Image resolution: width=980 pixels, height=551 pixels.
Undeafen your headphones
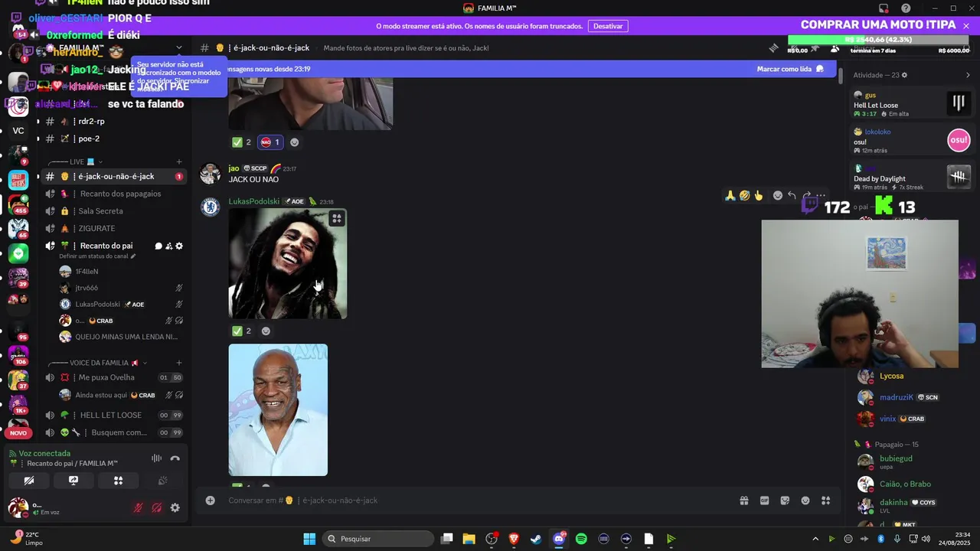pyautogui.click(x=156, y=507)
